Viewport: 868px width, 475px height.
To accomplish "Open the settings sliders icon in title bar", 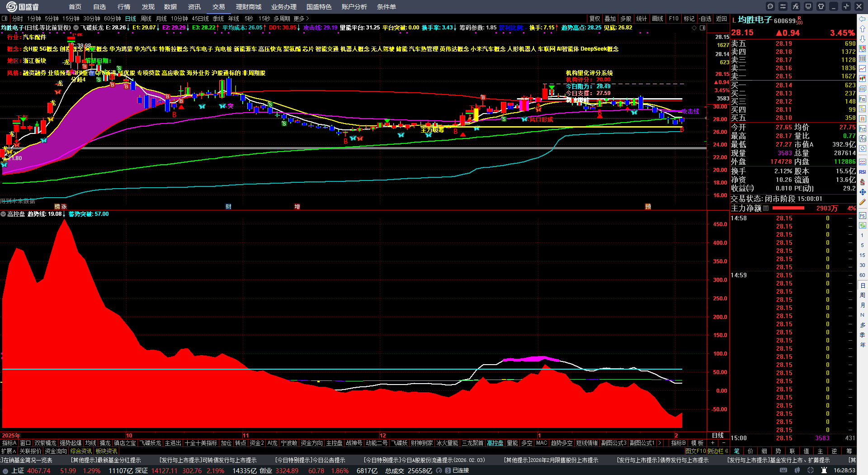I will [x=783, y=6].
